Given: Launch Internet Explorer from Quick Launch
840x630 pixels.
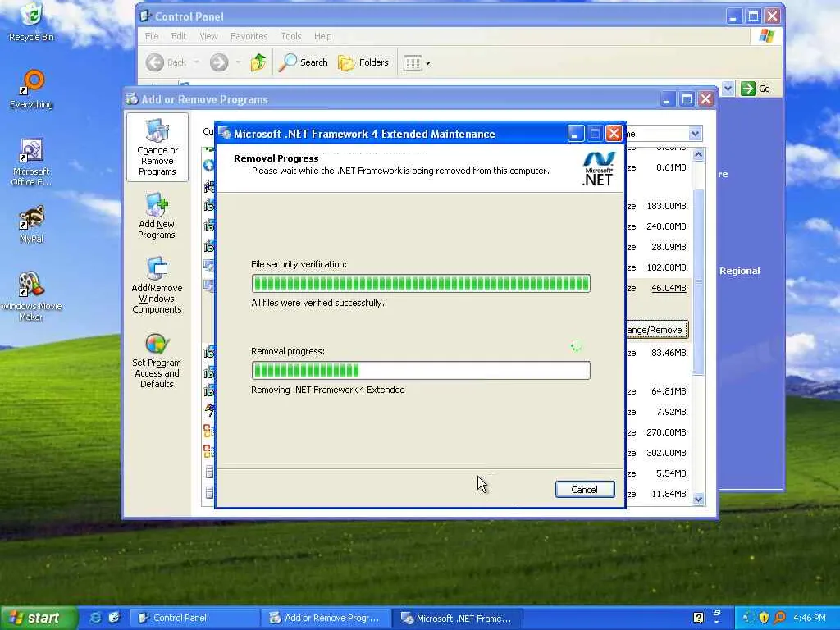Looking at the screenshot, I should click(96, 618).
